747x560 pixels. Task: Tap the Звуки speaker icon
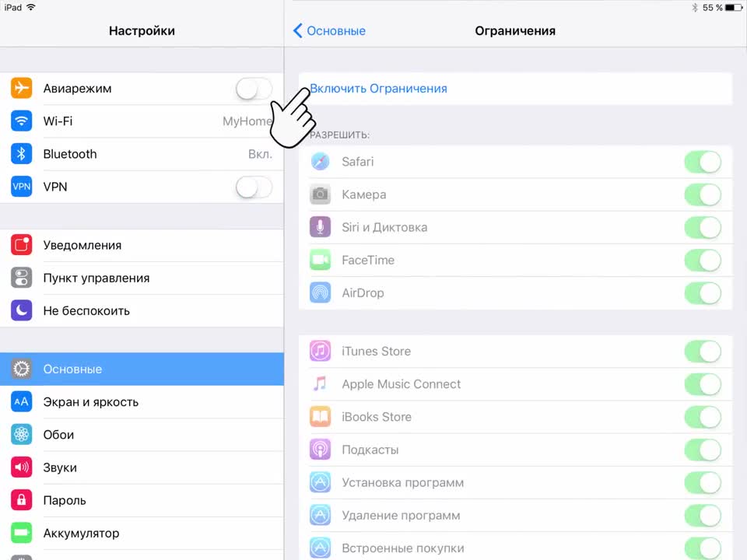click(22, 467)
